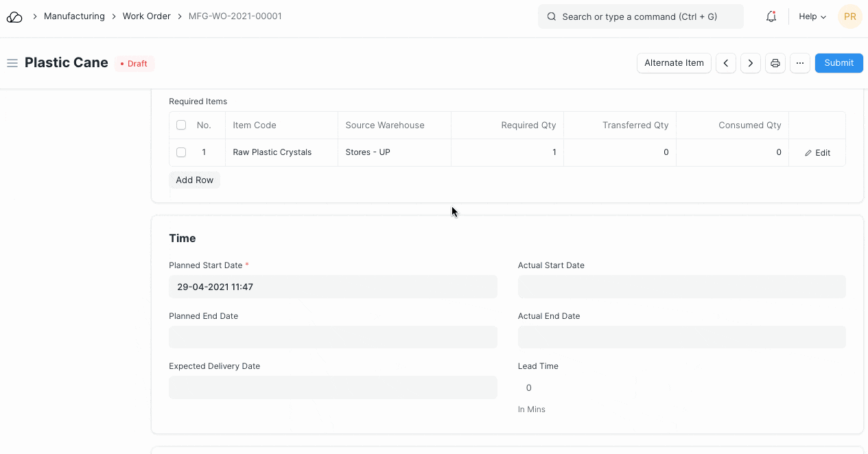The width and height of the screenshot is (868, 454).
Task: Click the ERPNext cloud home logo
Action: (14, 16)
